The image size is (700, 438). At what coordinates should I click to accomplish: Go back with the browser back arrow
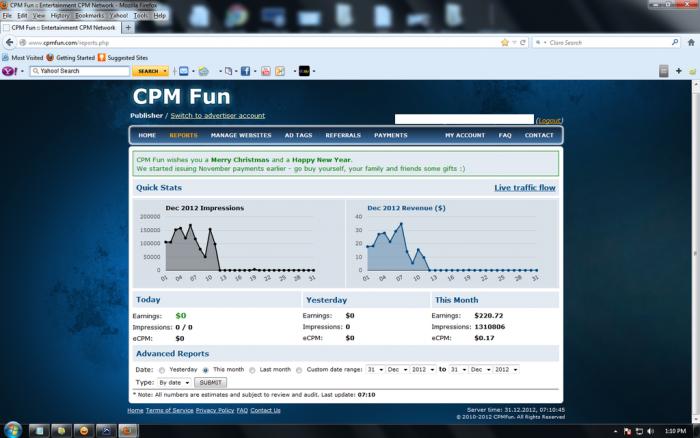point(9,42)
